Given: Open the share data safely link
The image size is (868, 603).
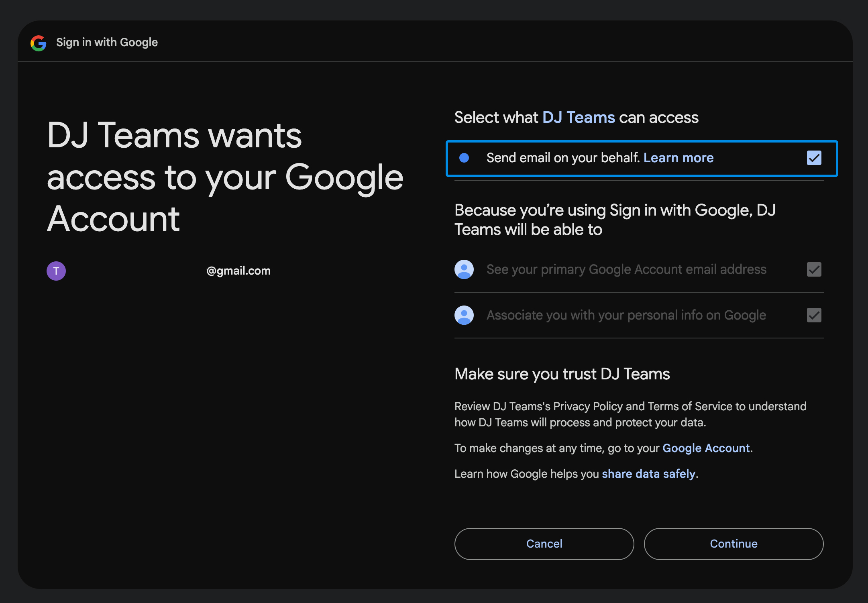Looking at the screenshot, I should pos(648,474).
